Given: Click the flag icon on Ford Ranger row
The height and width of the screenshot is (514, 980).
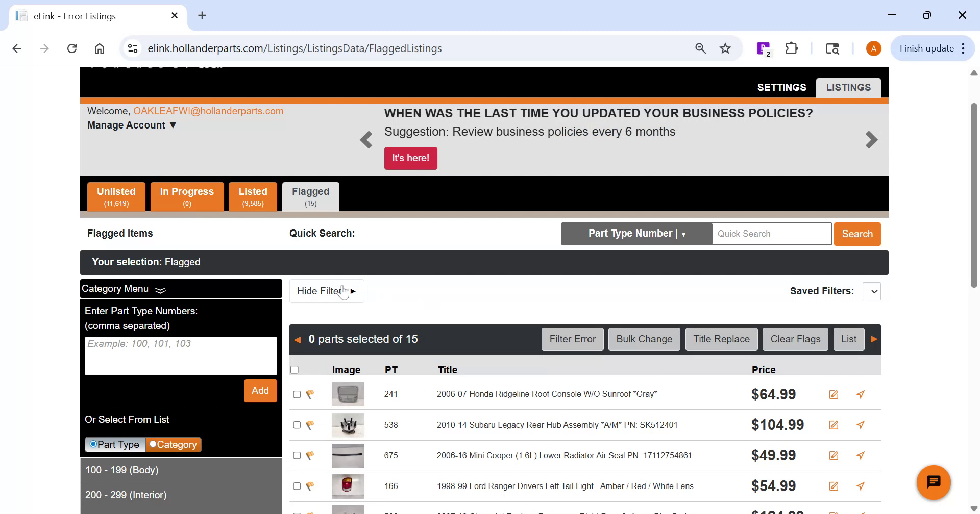Looking at the screenshot, I should (310, 485).
